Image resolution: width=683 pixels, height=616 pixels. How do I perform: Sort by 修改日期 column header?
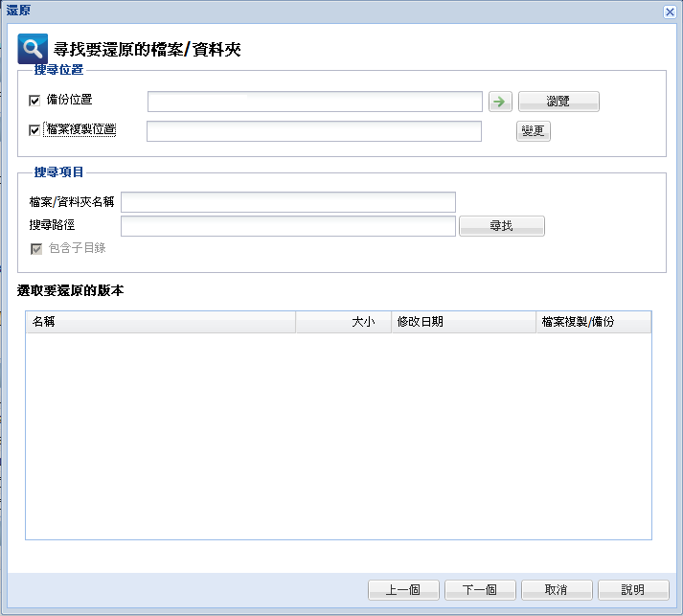click(x=464, y=322)
